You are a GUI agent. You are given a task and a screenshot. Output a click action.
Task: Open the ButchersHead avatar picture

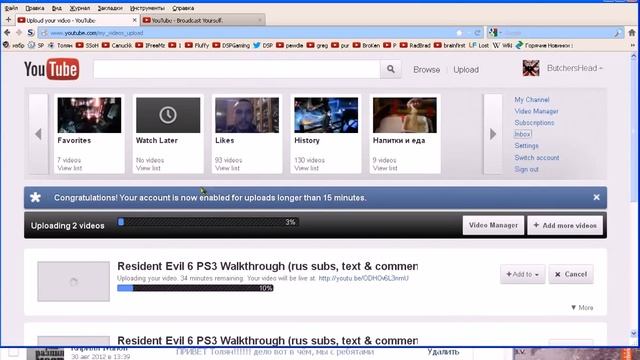point(531,68)
